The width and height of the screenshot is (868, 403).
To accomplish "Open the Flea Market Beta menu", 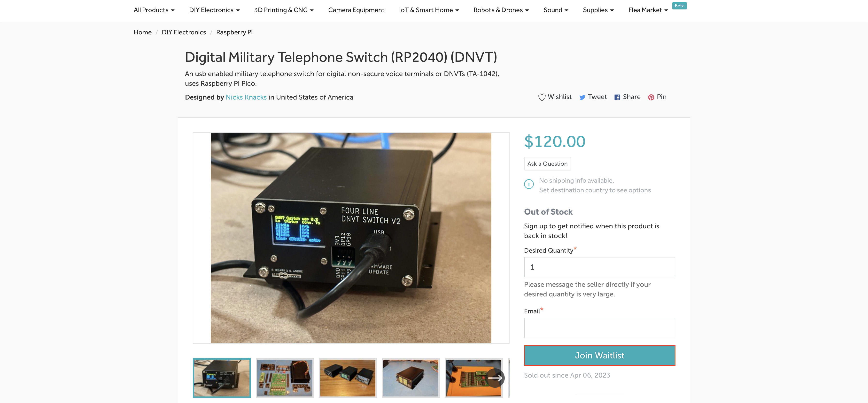I will tap(648, 10).
